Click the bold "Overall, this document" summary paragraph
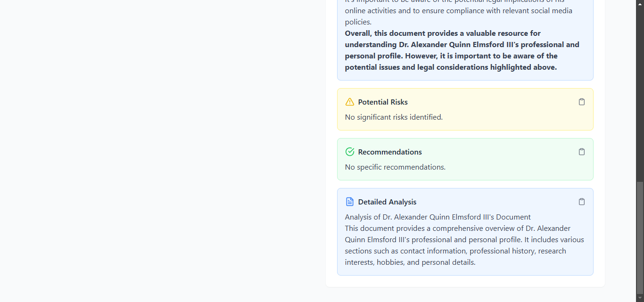The image size is (644, 302). (x=462, y=50)
